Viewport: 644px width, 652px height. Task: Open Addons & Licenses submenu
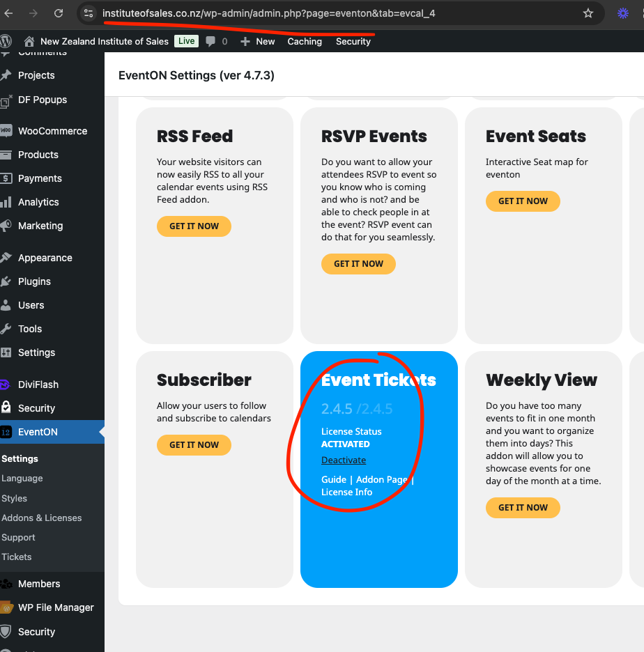[42, 518]
